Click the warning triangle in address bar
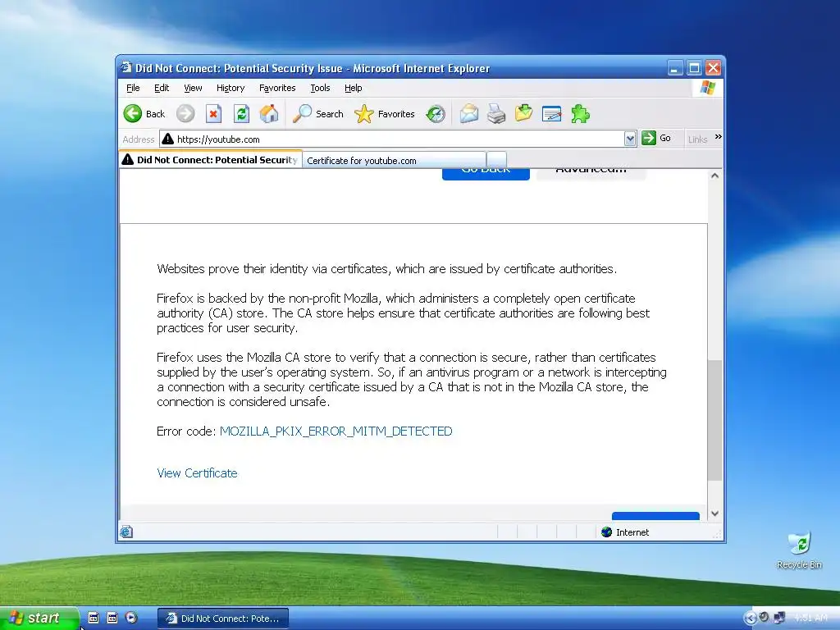 (167, 139)
